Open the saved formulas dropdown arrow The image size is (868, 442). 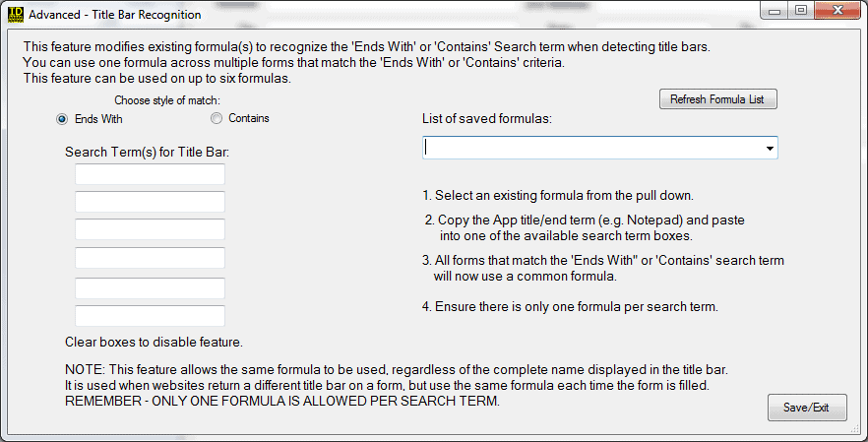tap(768, 148)
